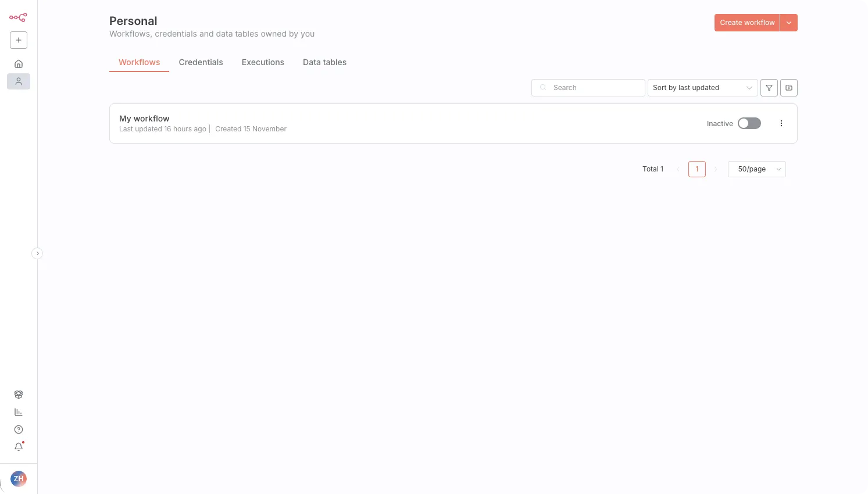Click the add folder icon button
Screen dimensions: 868x494
pos(789,88)
